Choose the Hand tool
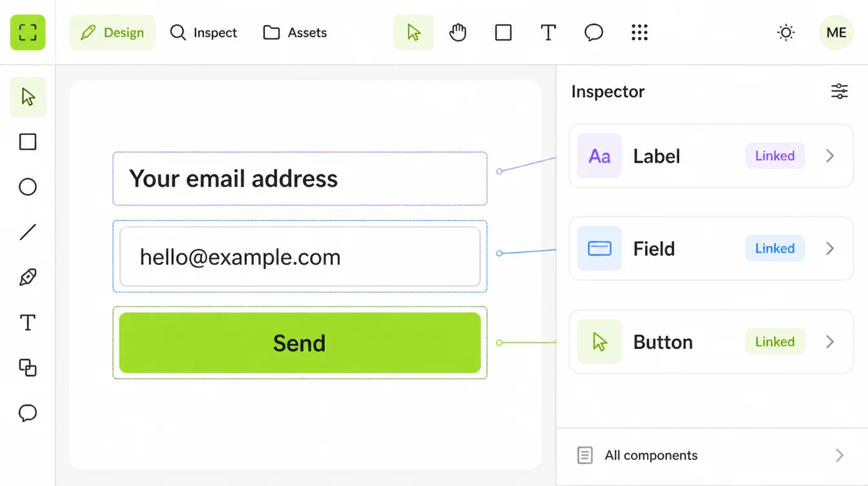The height and width of the screenshot is (486, 868). click(x=458, y=32)
